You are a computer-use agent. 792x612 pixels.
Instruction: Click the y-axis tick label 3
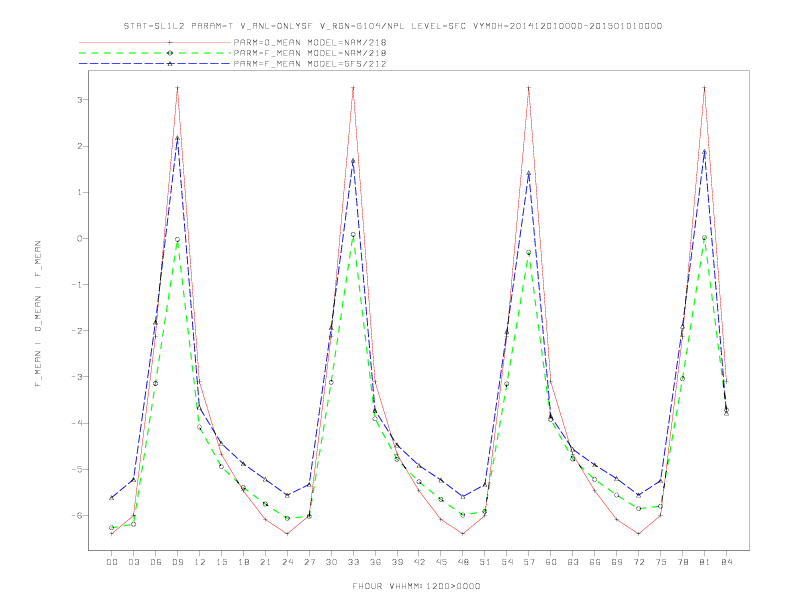(79, 100)
